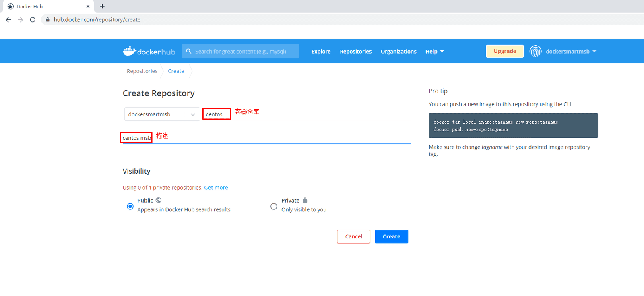Click 'Appears in Docker Hub search results' text
The height and width of the screenshot is (296, 644).
(x=184, y=209)
